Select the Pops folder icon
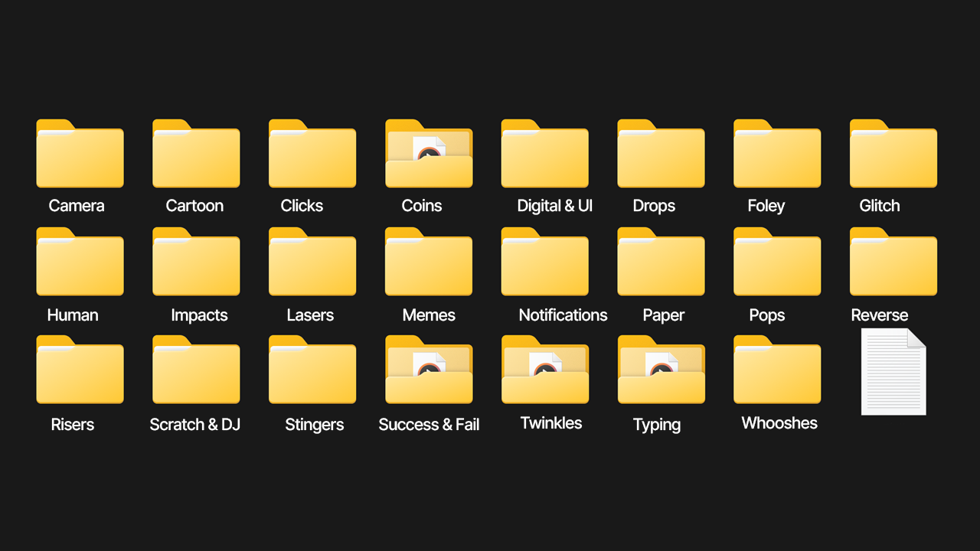The height and width of the screenshot is (551, 980). tap(777, 262)
